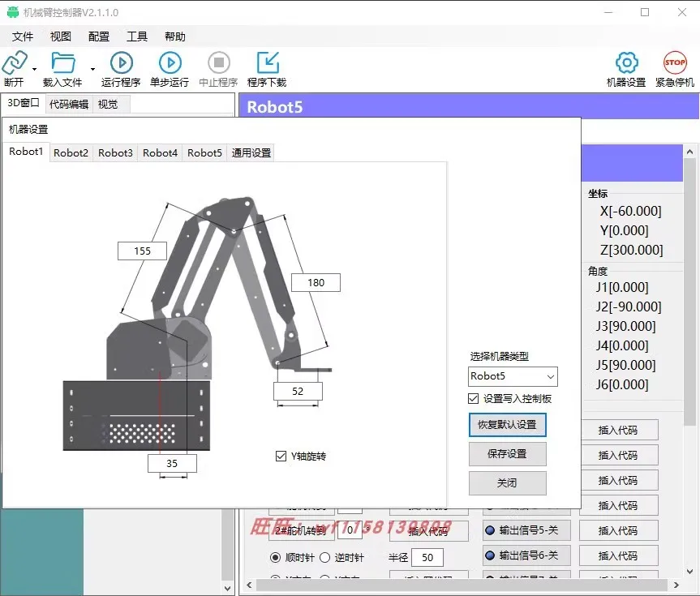
Task: Select the Robot5 settings tab
Action: pyautogui.click(x=205, y=153)
